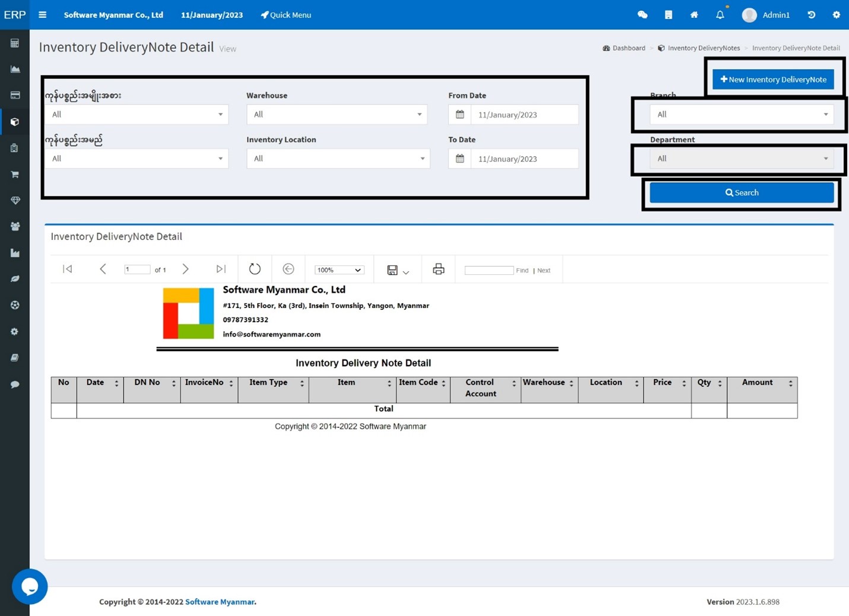
Task: Go to last report page
Action: (221, 269)
